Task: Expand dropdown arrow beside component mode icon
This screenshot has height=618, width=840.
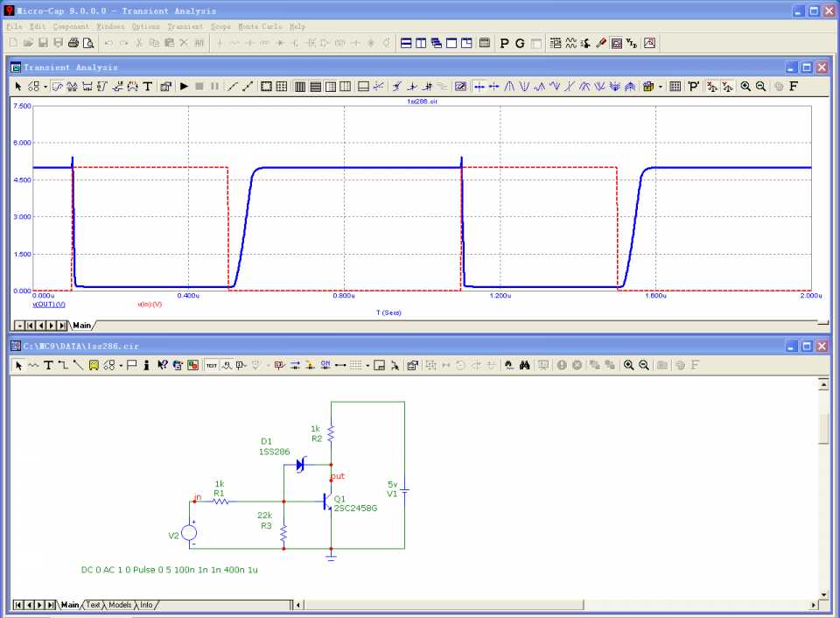Action: point(45,87)
